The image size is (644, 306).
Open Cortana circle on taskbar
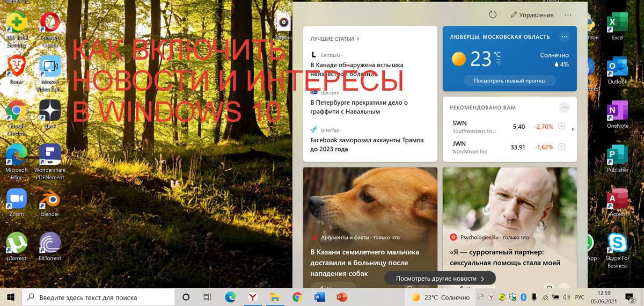(x=186, y=297)
